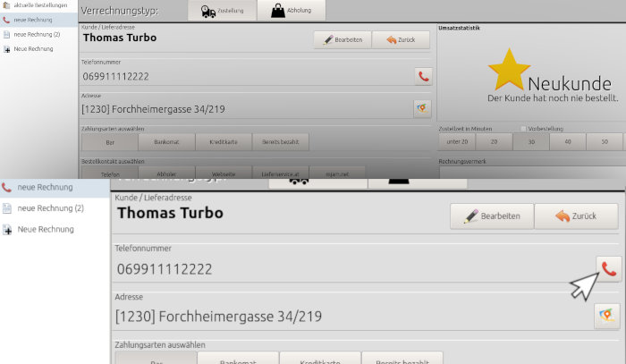
Task: Click Bearbeiten in the small upper view
Action: 343,40
